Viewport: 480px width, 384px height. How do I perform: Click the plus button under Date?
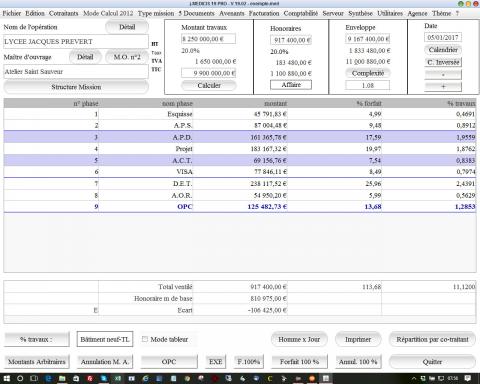[443, 86]
